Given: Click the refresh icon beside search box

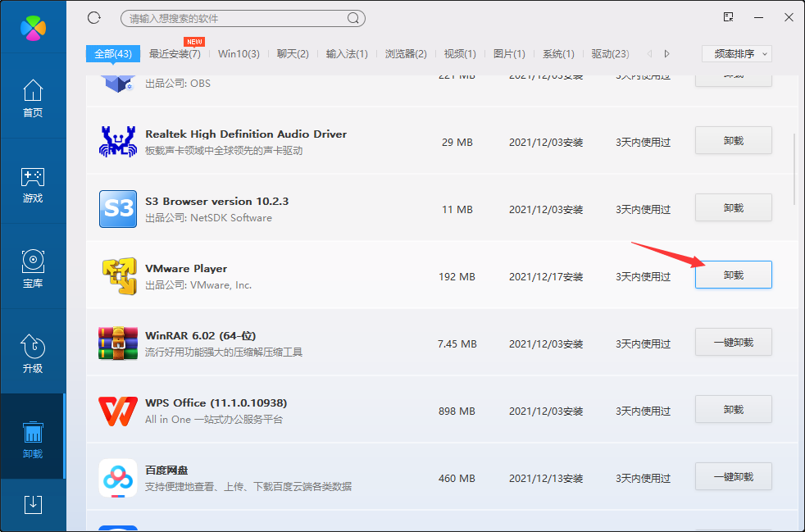Looking at the screenshot, I should point(94,18).
